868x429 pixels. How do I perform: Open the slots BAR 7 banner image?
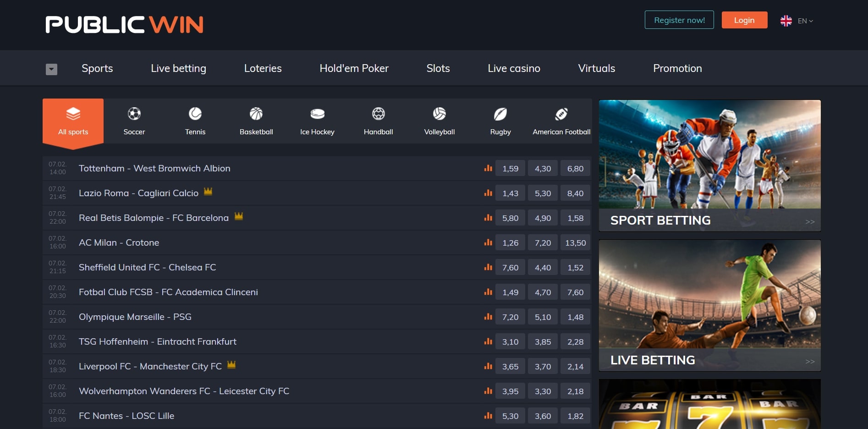point(709,404)
